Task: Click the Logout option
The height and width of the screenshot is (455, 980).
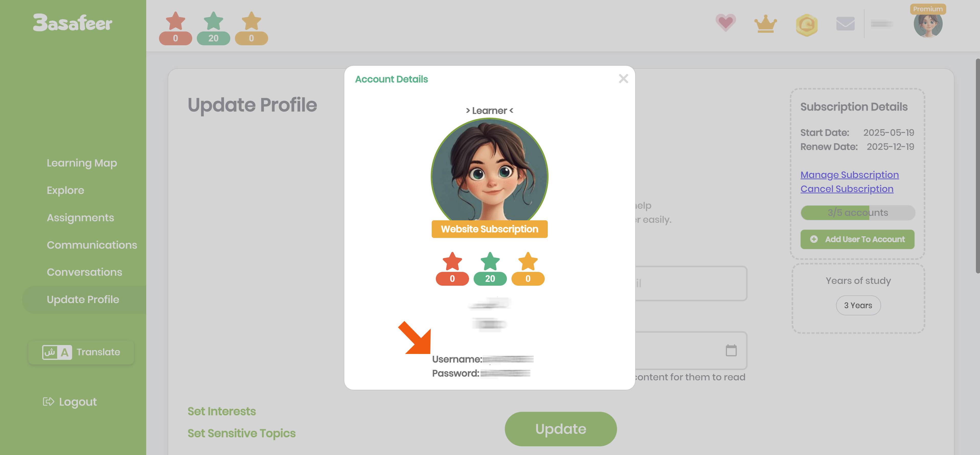Action: 70,402
